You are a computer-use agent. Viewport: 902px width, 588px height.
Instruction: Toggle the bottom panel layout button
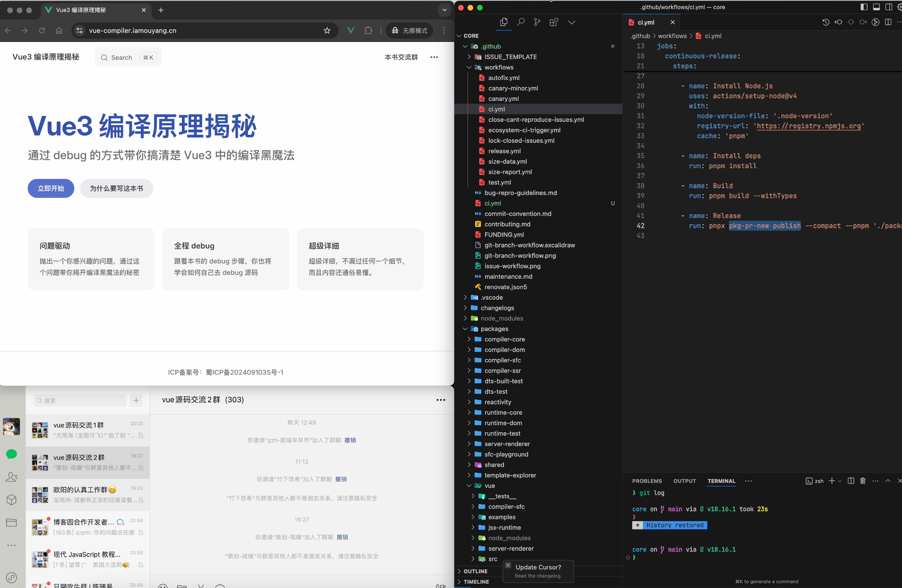coord(876,7)
